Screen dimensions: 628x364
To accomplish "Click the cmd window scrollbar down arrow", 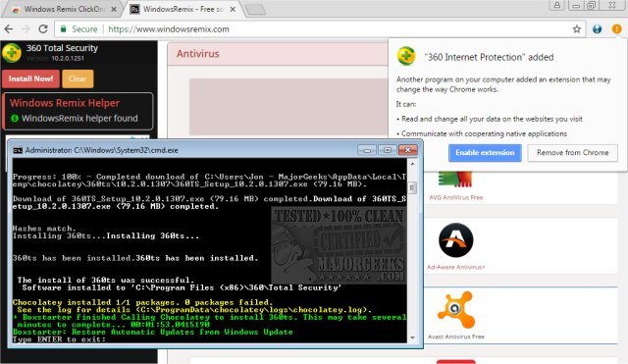I will coord(412,338).
